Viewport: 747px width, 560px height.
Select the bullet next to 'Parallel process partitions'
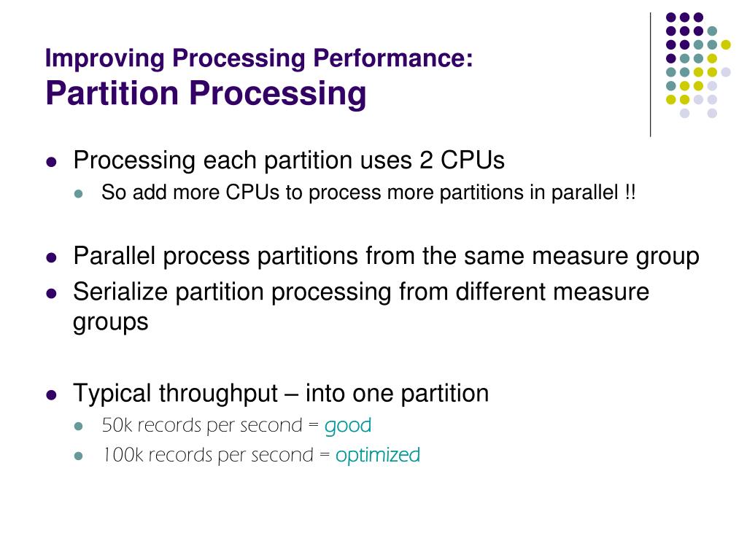(x=51, y=258)
